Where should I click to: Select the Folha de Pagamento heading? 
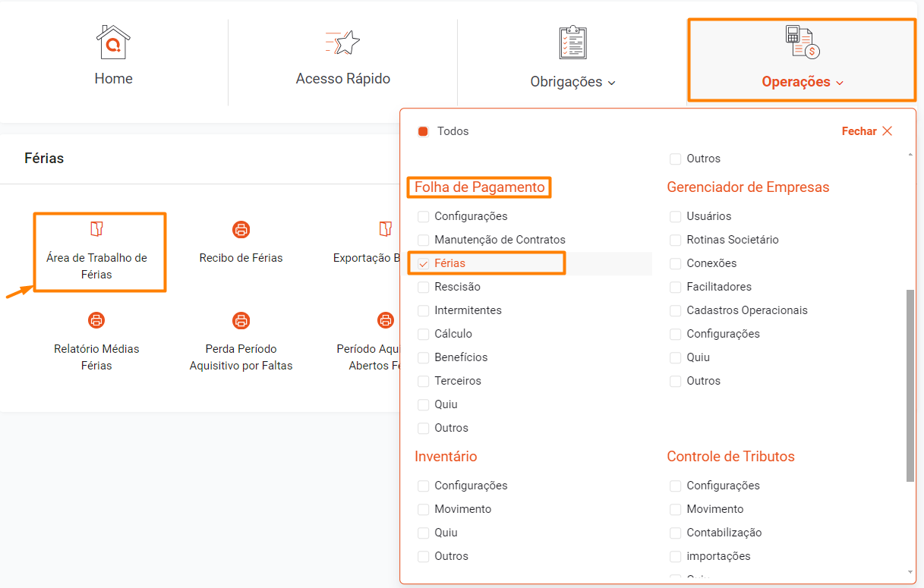[479, 187]
